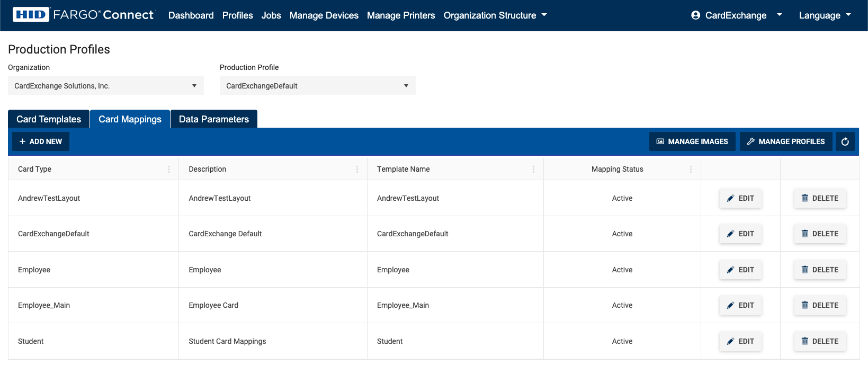Open Manage Printers page
Viewport: 868px width, 373px height.
point(401,15)
